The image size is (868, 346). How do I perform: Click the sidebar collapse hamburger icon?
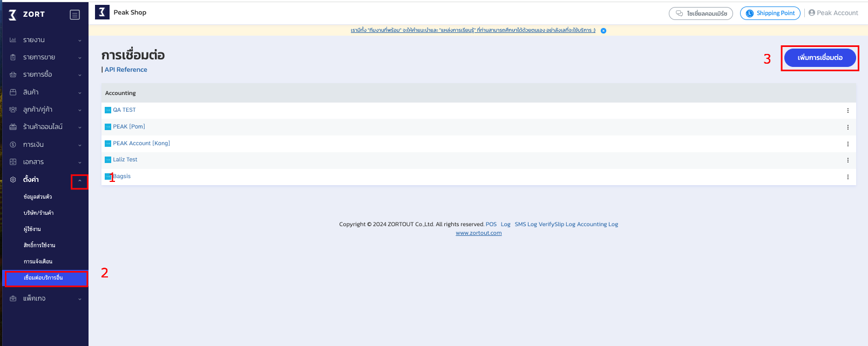tap(75, 15)
